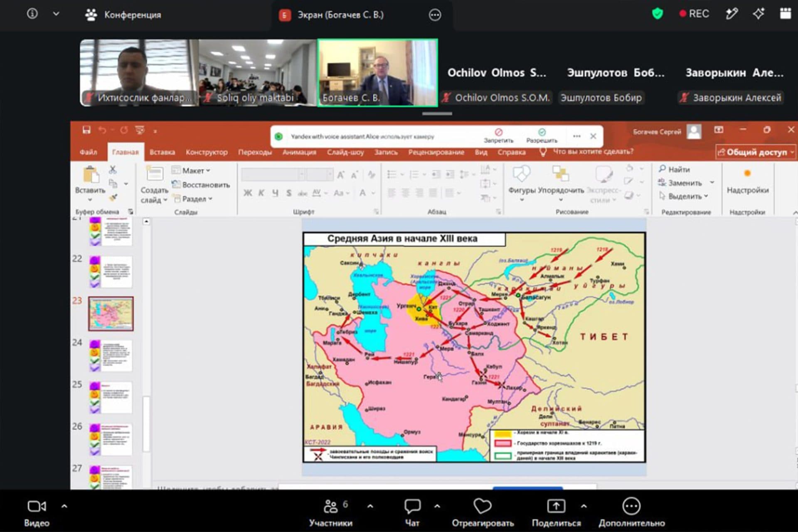Open screen share options ellipsis by Экран
Image resolution: width=798 pixels, height=532 pixels.
(435, 15)
